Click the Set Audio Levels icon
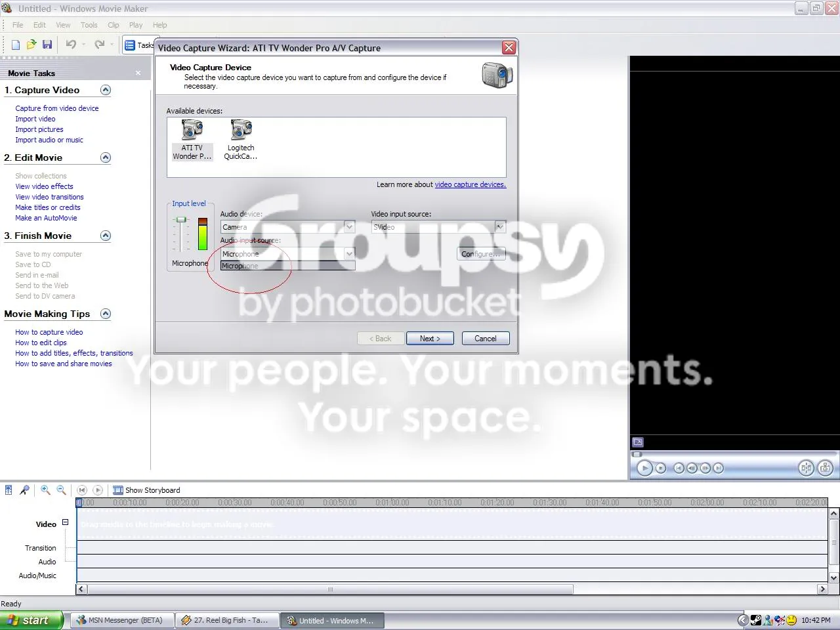The image size is (840, 630). click(x=9, y=490)
